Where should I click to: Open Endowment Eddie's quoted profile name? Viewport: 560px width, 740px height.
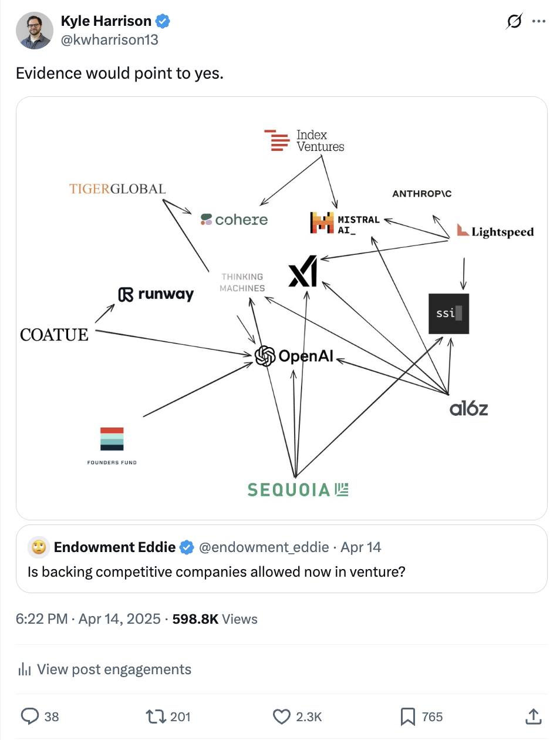(x=114, y=547)
